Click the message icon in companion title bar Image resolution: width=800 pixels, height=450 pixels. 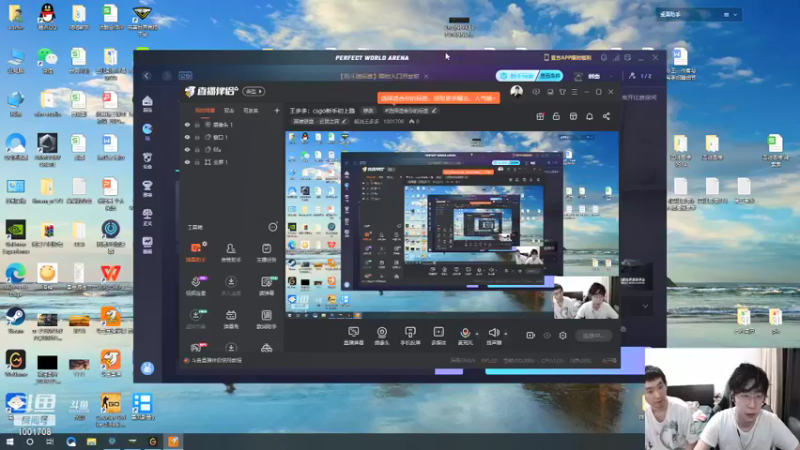pyautogui.click(x=536, y=92)
